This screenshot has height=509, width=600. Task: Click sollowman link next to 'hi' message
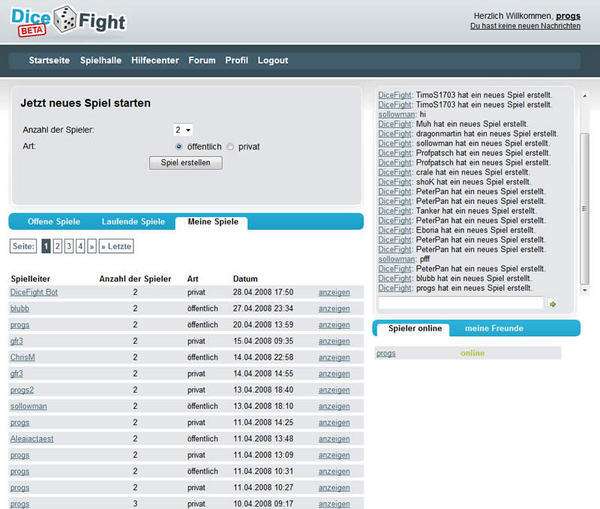pos(396,114)
